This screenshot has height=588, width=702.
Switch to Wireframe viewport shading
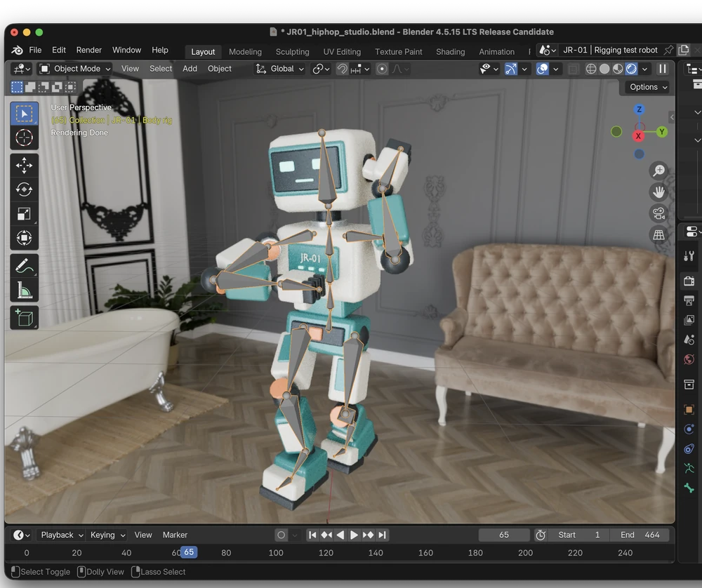point(591,69)
